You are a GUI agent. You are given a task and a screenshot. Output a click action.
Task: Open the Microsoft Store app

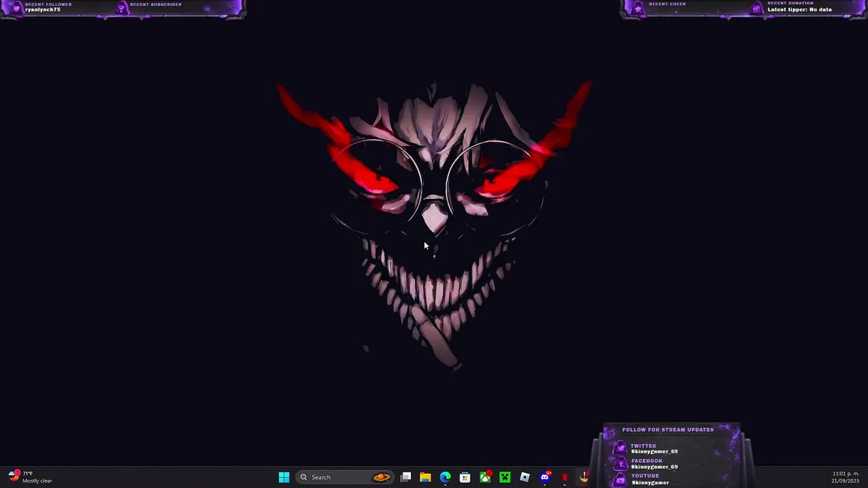[x=465, y=477]
